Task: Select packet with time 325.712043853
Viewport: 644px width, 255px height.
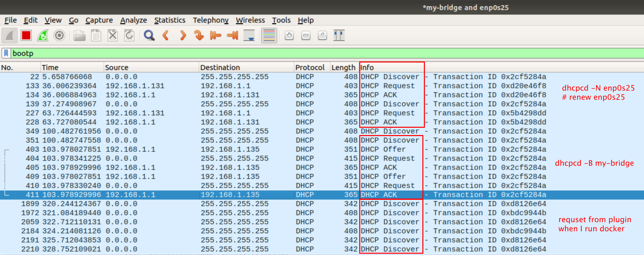Action: (322, 240)
